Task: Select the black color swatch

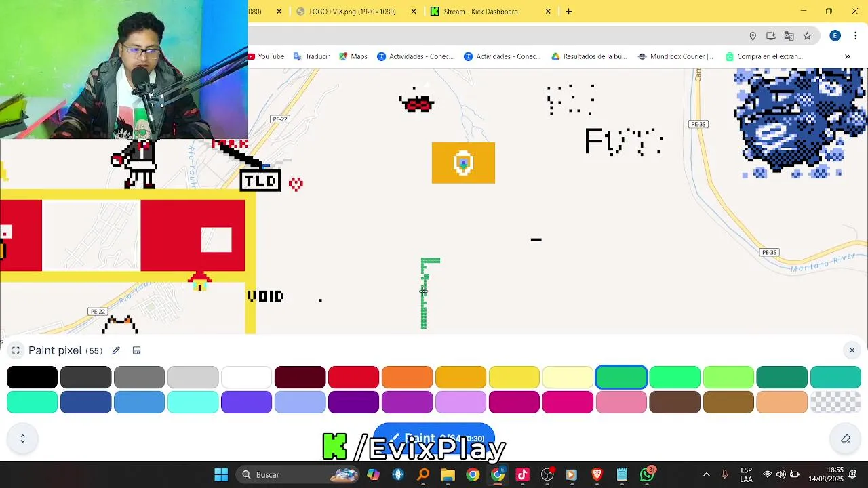Action: 32,378
